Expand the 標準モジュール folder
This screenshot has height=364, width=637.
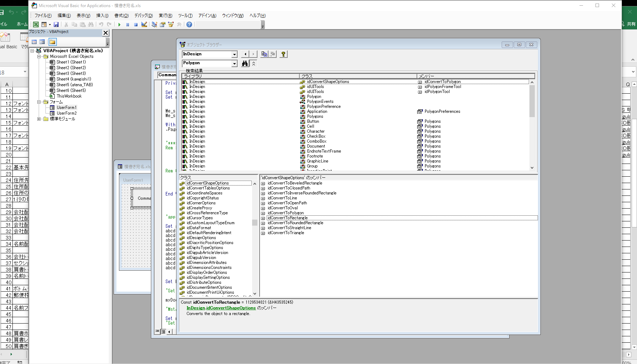coord(39,119)
